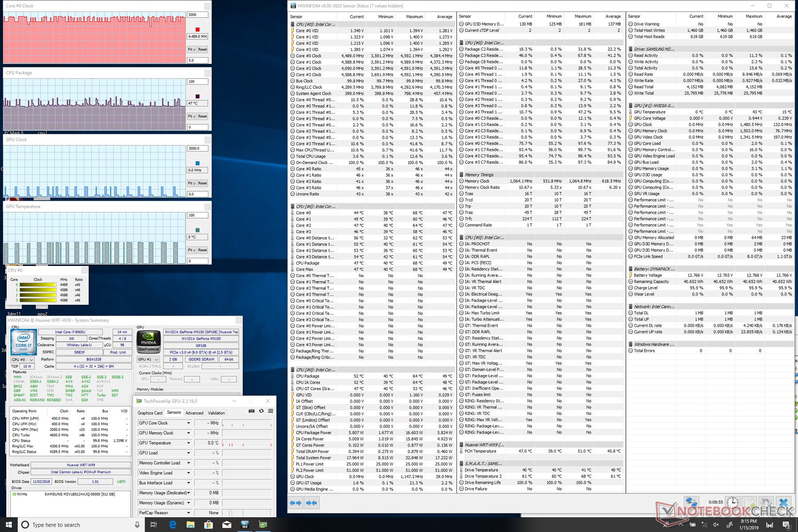Expand the GPU Temperature sensor dropdown

pos(188,443)
